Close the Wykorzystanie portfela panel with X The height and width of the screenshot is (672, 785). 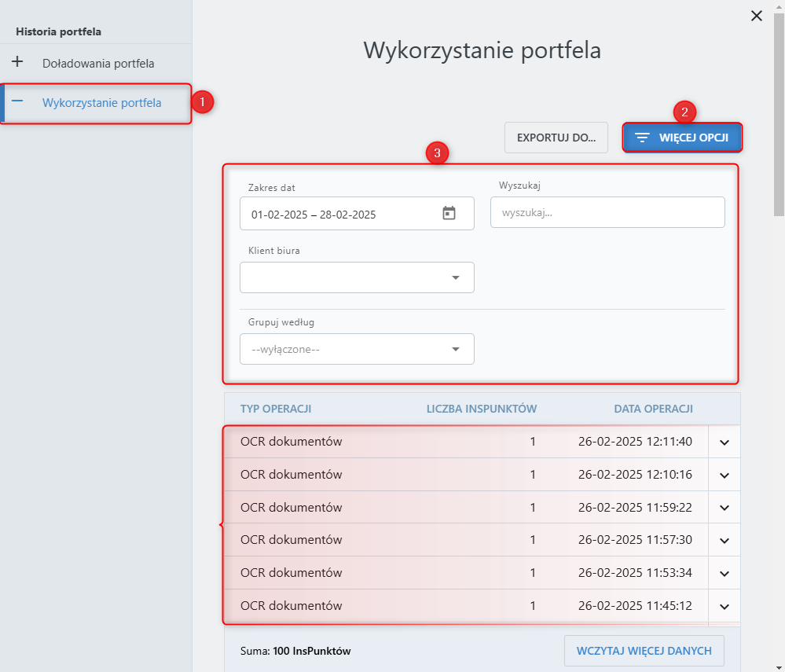click(x=757, y=16)
